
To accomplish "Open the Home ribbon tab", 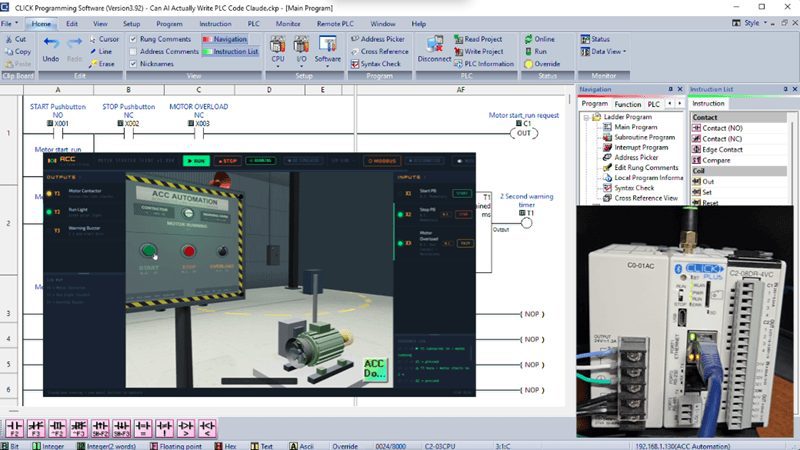I will click(41, 24).
